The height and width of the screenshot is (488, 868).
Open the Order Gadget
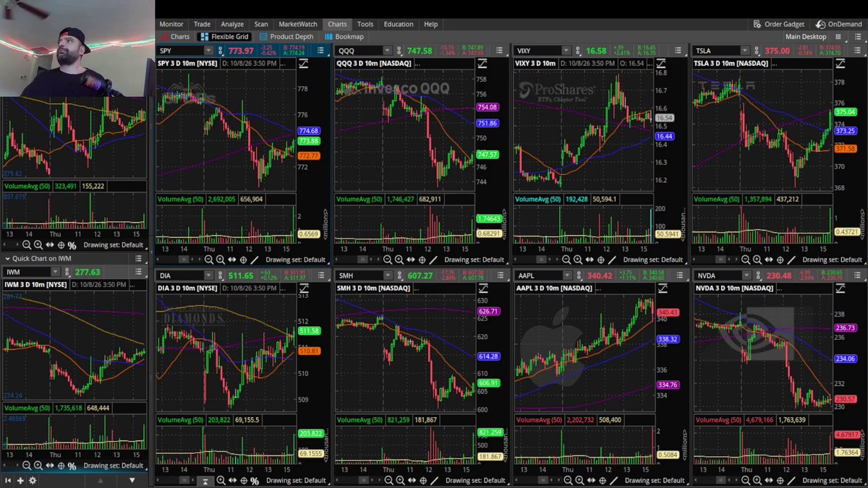780,25
